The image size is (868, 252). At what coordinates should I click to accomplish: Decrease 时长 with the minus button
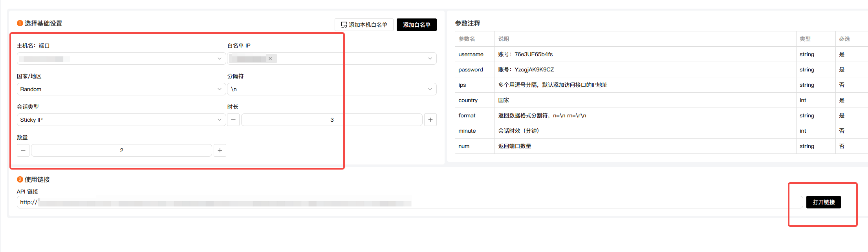pos(233,120)
